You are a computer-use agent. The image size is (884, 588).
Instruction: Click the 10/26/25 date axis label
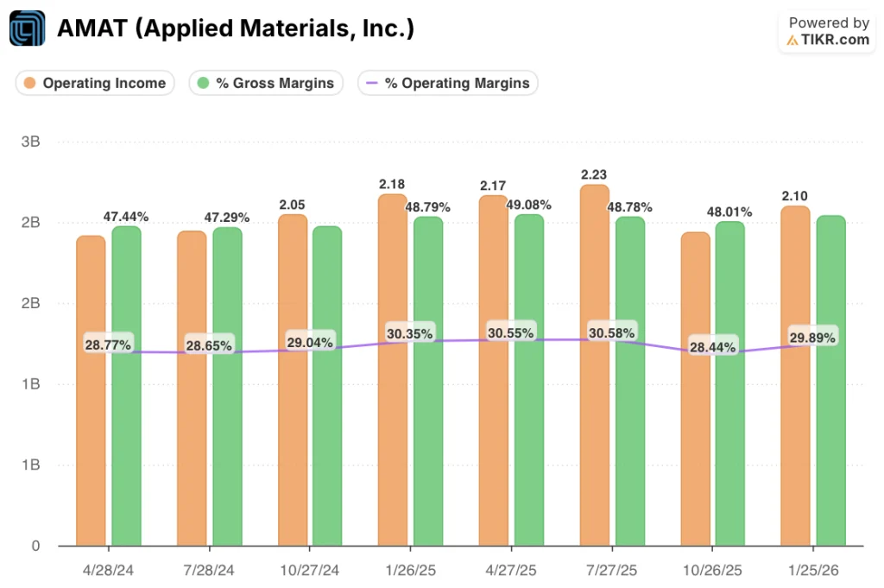(712, 570)
